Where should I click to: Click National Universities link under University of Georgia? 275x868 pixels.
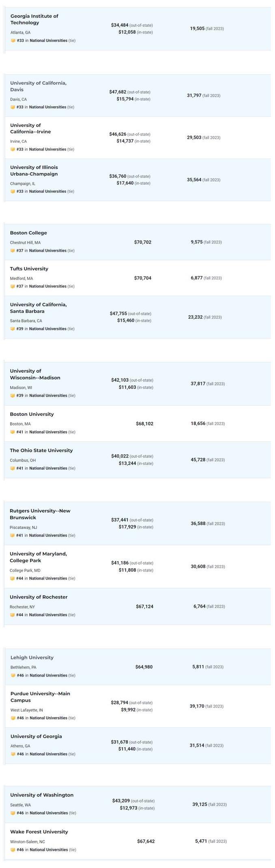[48, 754]
